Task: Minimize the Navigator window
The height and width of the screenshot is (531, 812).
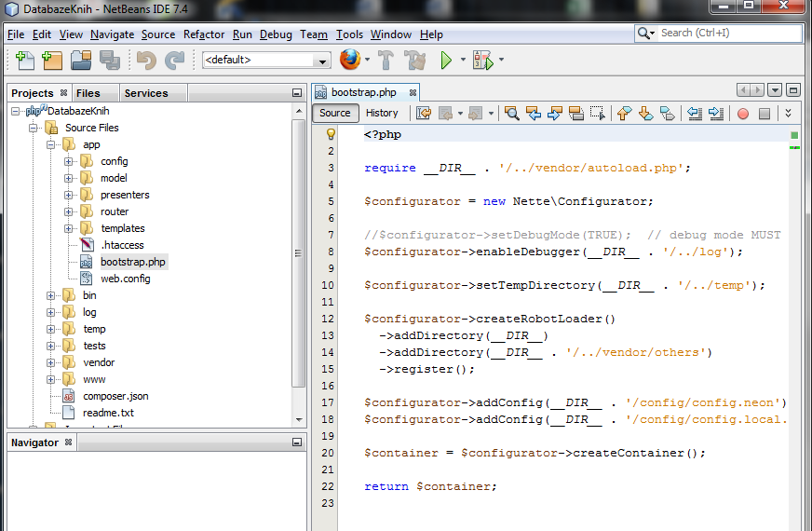Action: [x=297, y=442]
